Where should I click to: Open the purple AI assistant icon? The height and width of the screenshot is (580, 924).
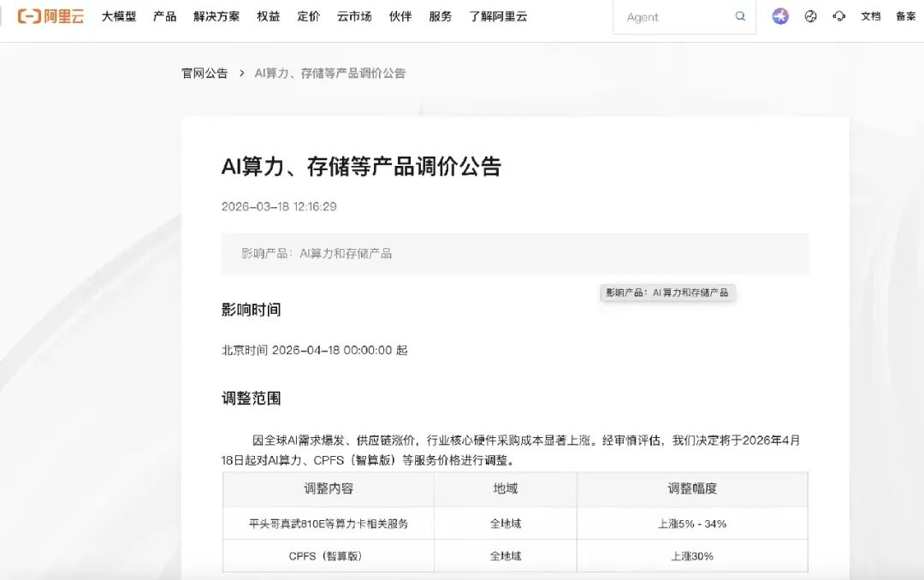click(x=780, y=16)
